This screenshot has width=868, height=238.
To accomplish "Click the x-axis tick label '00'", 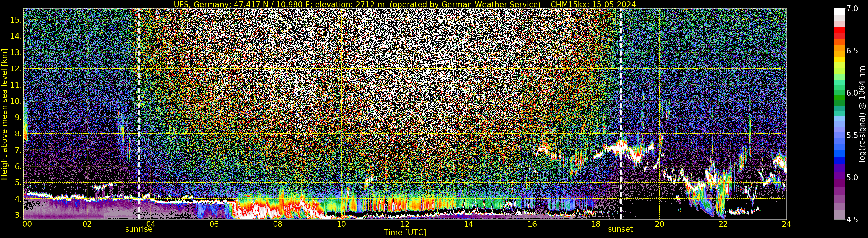I will [27, 224].
